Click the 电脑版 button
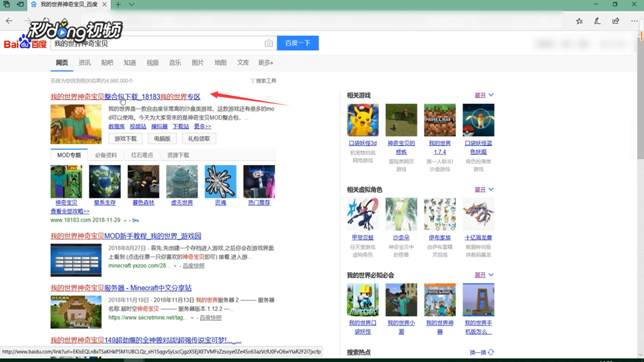644x362 pixels. pos(163,139)
